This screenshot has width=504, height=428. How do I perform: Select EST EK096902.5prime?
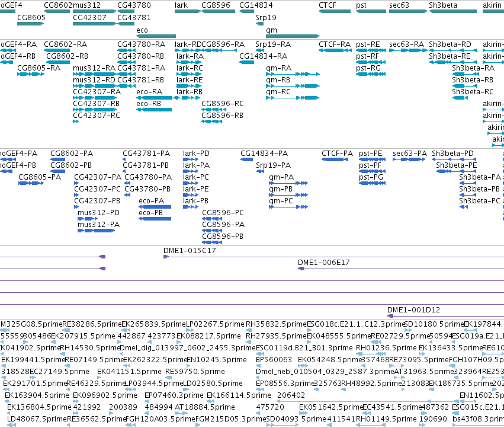point(76,401)
